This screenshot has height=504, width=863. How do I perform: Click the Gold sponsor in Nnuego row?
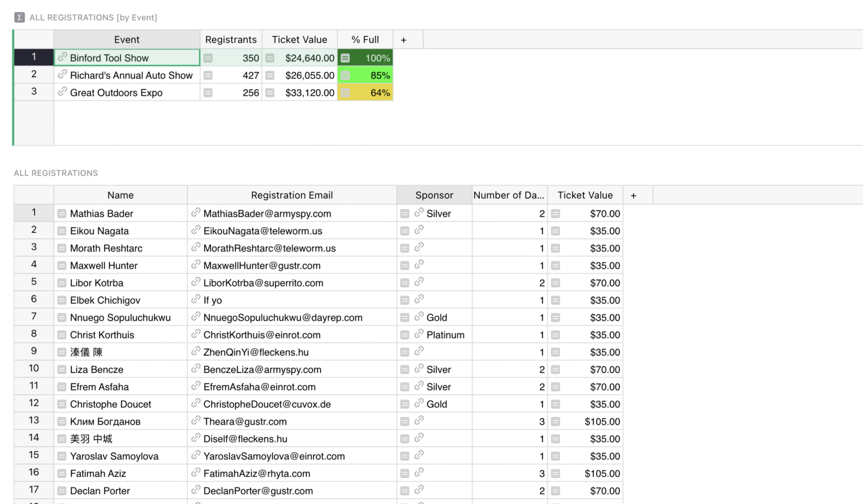click(437, 318)
